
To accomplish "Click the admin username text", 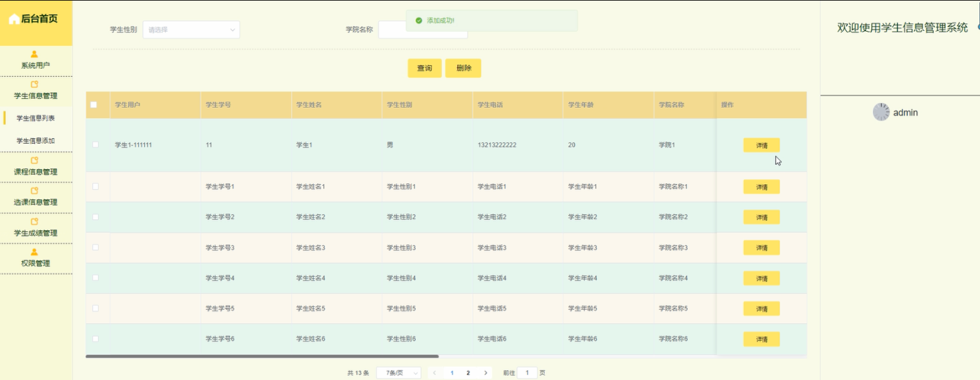I will tap(905, 112).
